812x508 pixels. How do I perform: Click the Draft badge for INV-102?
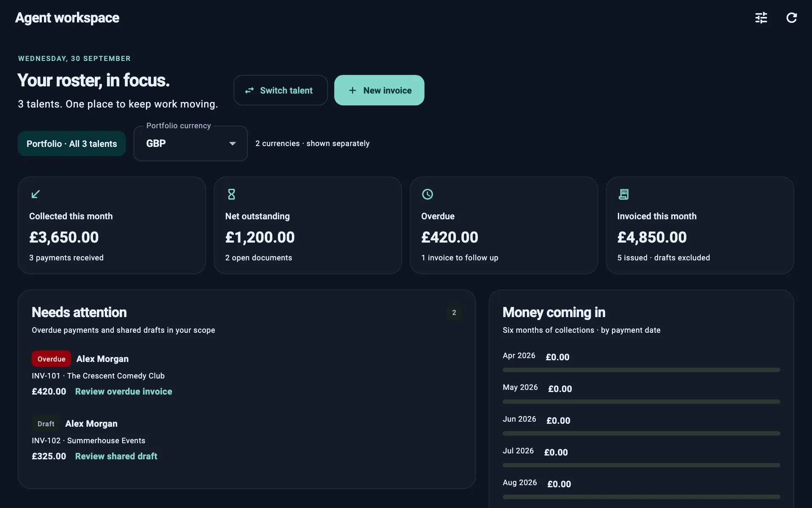46,424
